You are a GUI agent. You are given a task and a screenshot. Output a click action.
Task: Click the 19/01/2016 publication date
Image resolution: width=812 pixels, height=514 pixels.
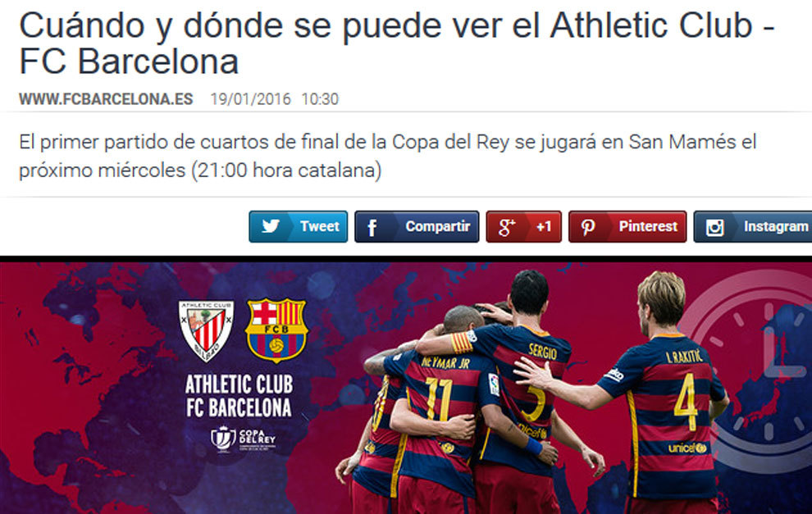(251, 99)
